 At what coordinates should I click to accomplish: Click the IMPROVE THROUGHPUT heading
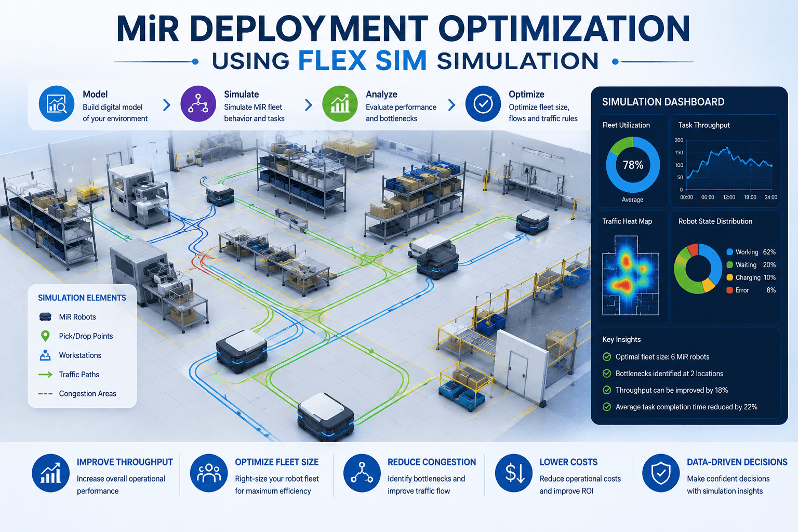coord(125,462)
